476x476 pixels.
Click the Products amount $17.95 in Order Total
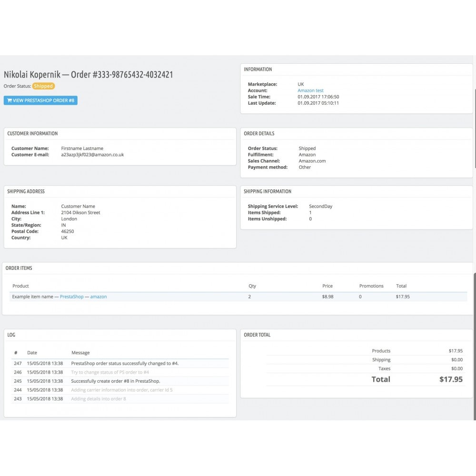click(x=456, y=351)
